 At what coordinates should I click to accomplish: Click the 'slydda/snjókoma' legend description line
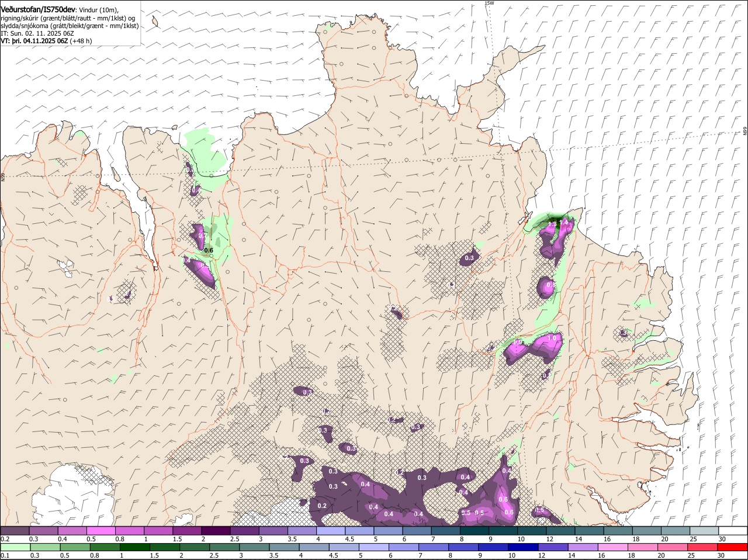[70, 26]
